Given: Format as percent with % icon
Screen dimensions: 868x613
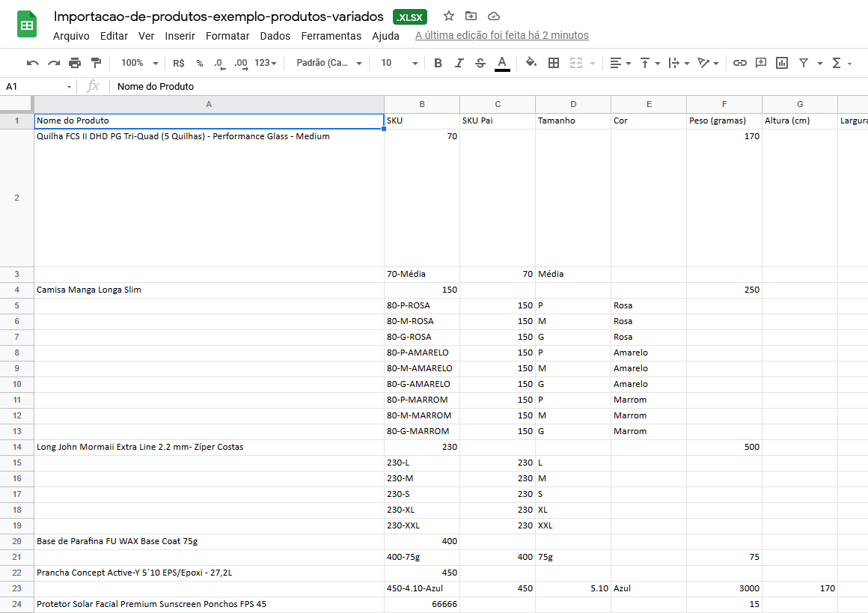Looking at the screenshot, I should click(199, 63).
